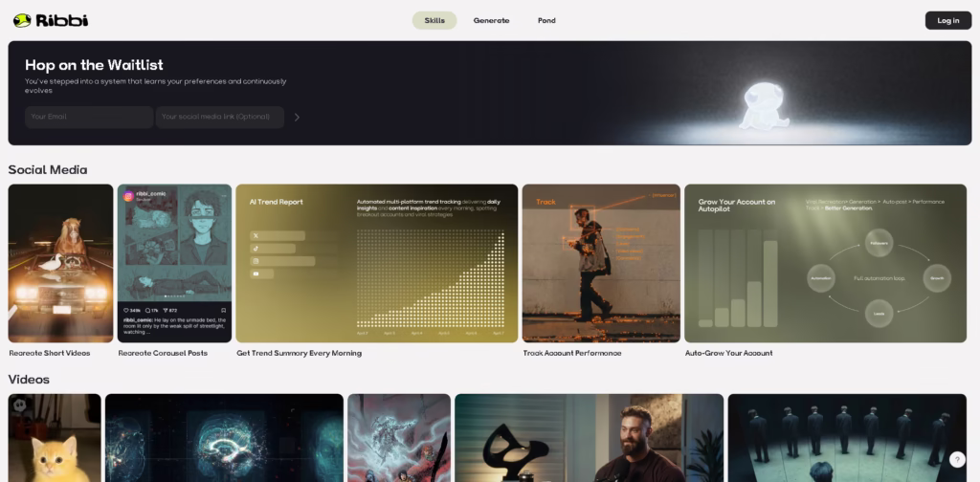Select the Auto-Grow Your Account card
The image size is (980, 482).
pyautogui.click(x=825, y=263)
